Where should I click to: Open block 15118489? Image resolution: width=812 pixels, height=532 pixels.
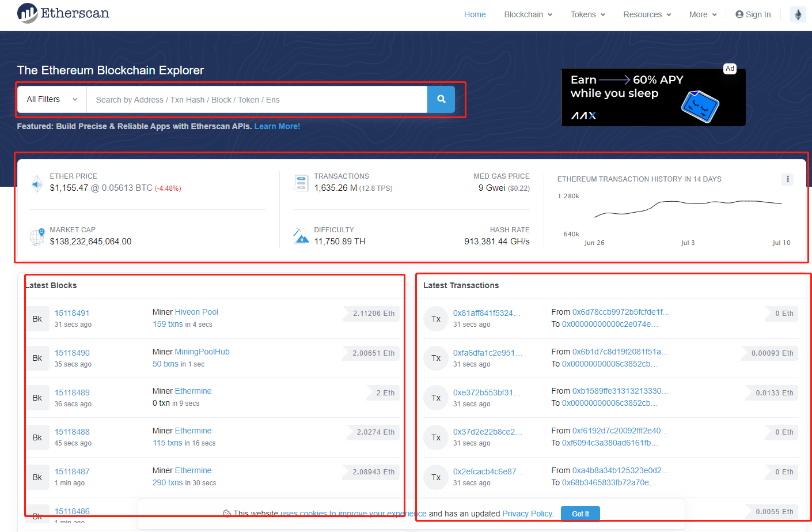point(72,393)
